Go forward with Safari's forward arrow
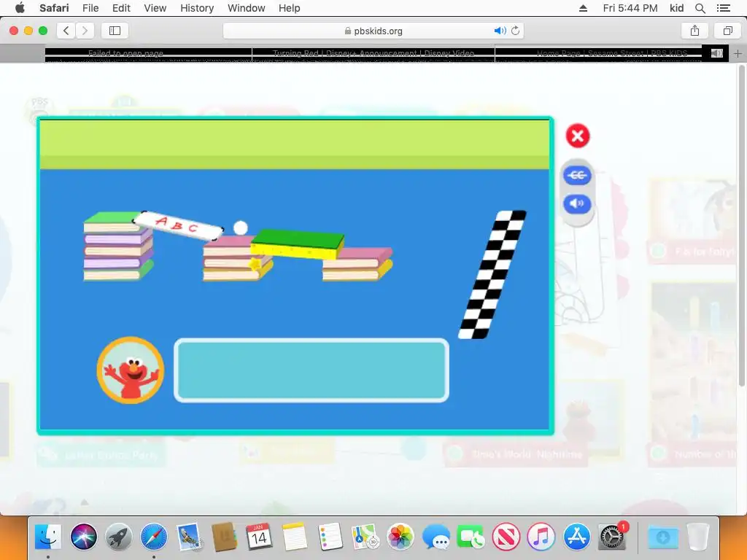Viewport: 747px width, 560px height. 85,31
